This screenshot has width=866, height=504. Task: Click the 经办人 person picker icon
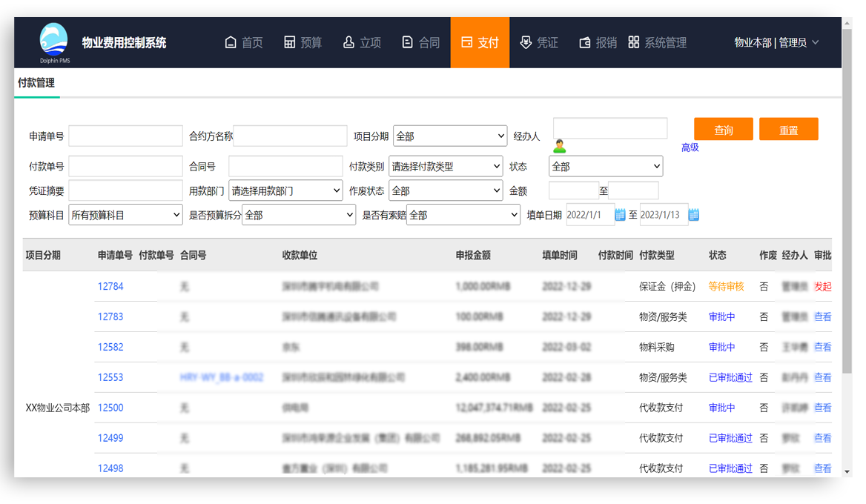coord(560,146)
